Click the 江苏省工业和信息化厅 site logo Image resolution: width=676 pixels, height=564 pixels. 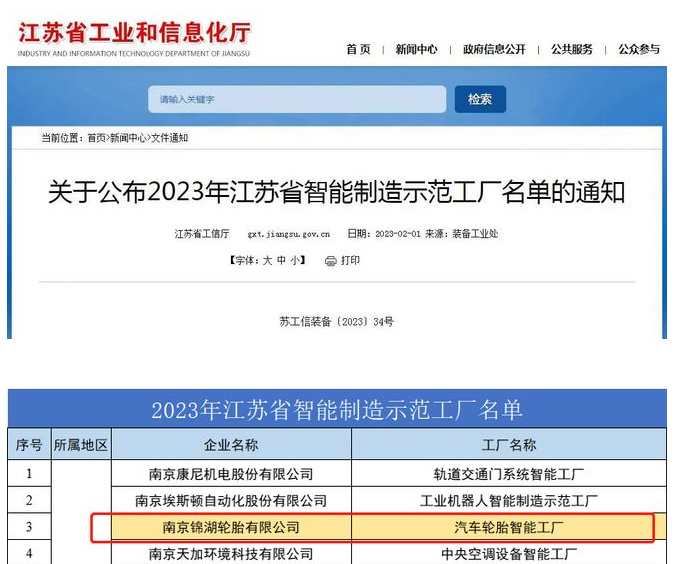pos(134,39)
